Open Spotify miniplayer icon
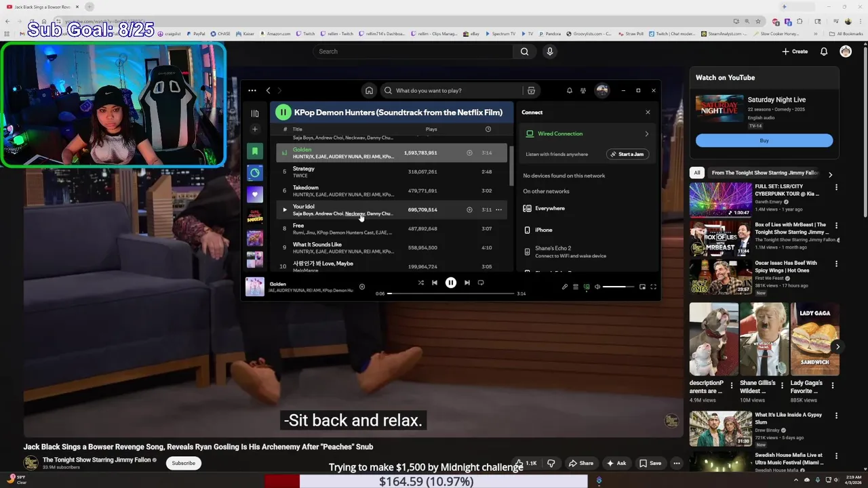Screen dimensions: 868x488 coord(642,287)
